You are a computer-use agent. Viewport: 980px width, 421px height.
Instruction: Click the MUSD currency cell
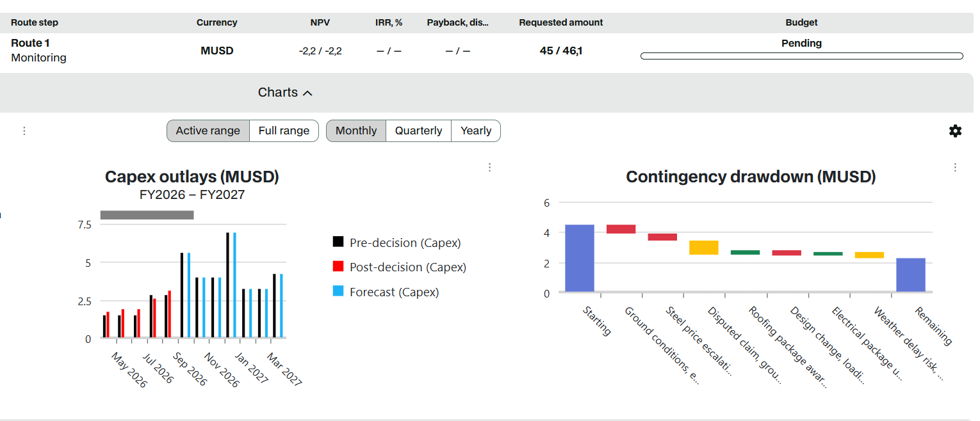pyautogui.click(x=216, y=51)
